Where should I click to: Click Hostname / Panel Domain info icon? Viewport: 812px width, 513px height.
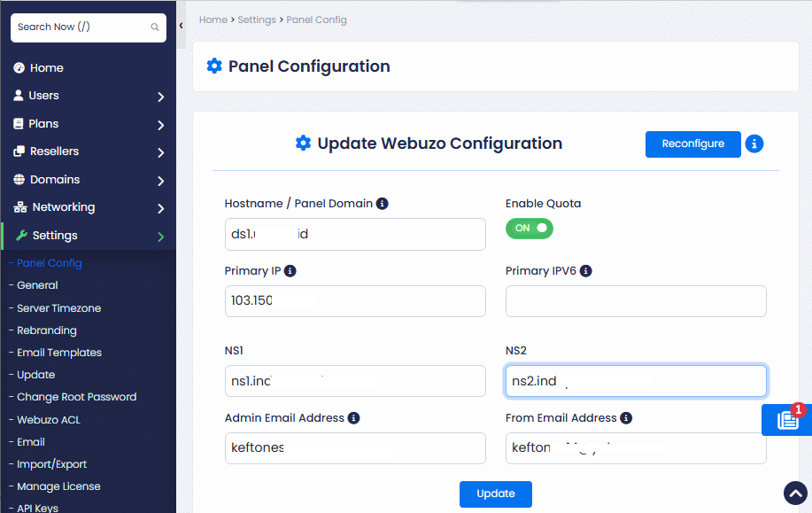383,204
